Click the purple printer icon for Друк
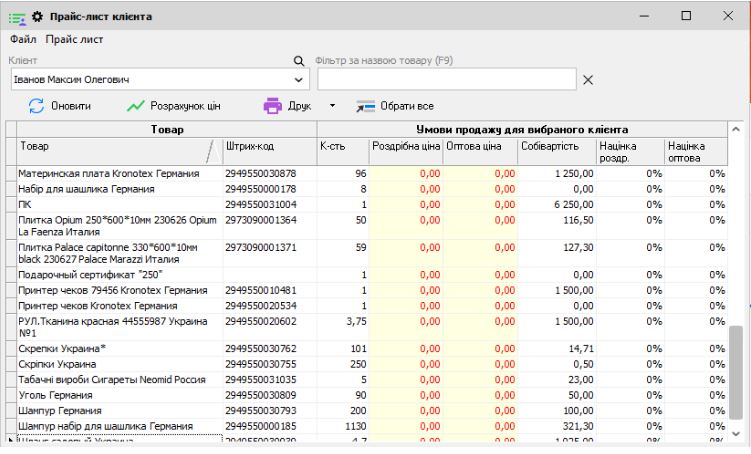Viewport: 751px width, 454px height. (x=273, y=105)
